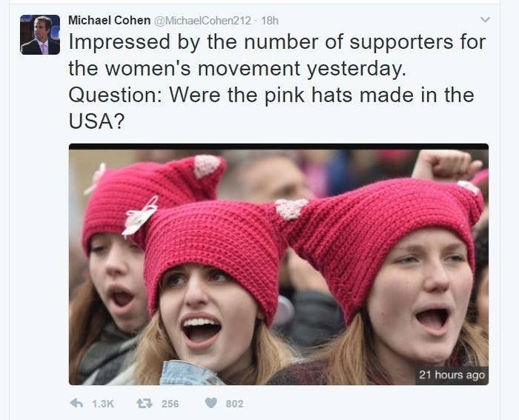519x420 pixels.
Task: Expand the tweet options chevron
Action: tap(485, 19)
